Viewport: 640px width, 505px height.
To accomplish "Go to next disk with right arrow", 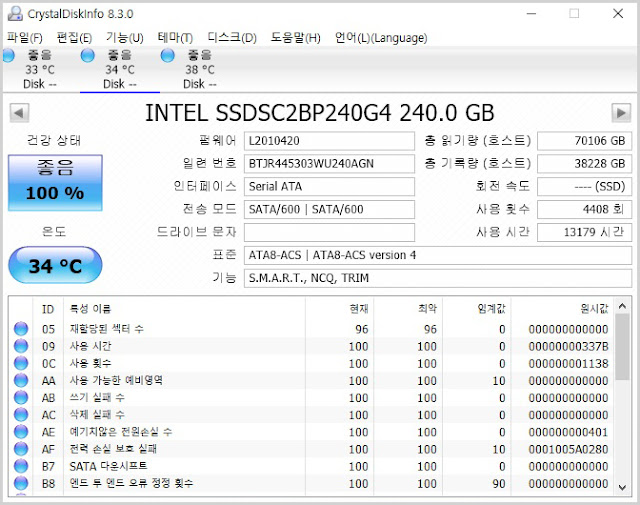I will point(621,113).
